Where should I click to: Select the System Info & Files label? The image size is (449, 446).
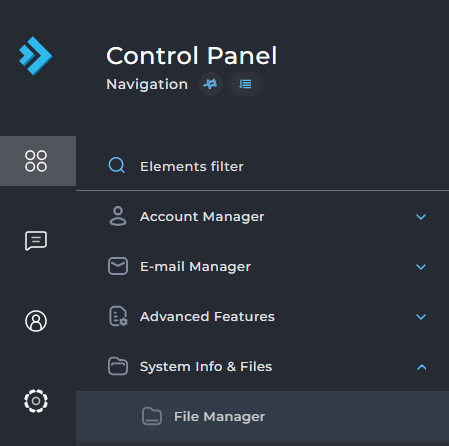[x=206, y=367]
